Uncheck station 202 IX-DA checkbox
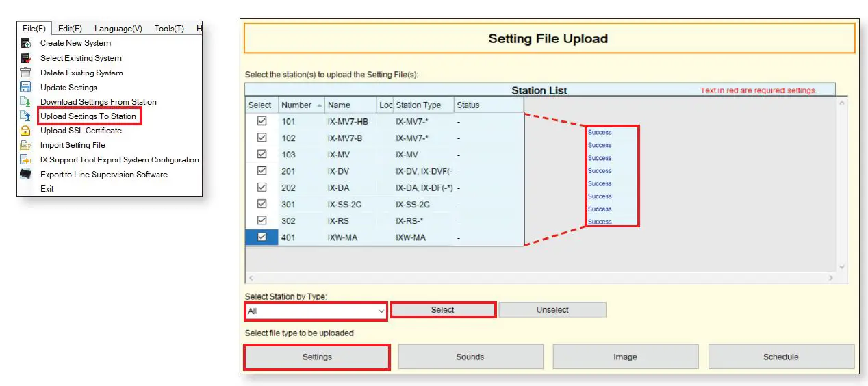868x386 pixels. point(261,187)
